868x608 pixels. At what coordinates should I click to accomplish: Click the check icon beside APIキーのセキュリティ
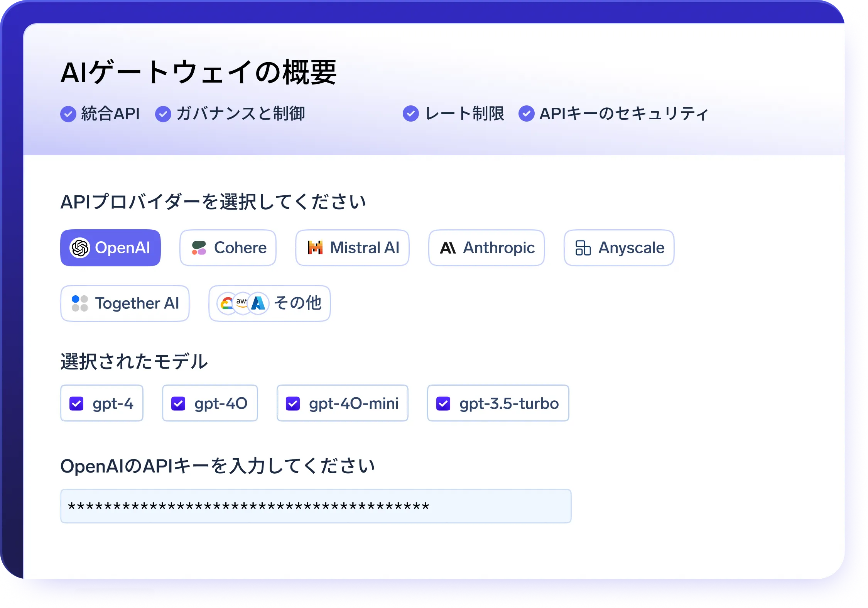click(527, 113)
